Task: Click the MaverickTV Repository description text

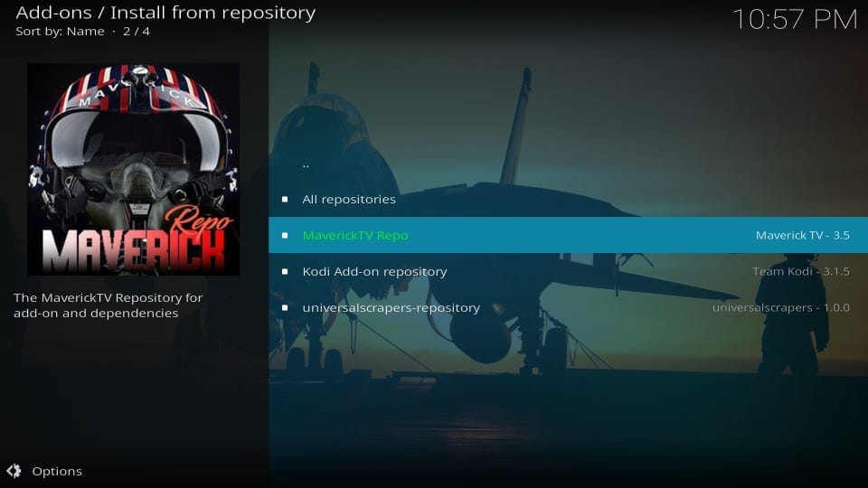Action: [108, 305]
